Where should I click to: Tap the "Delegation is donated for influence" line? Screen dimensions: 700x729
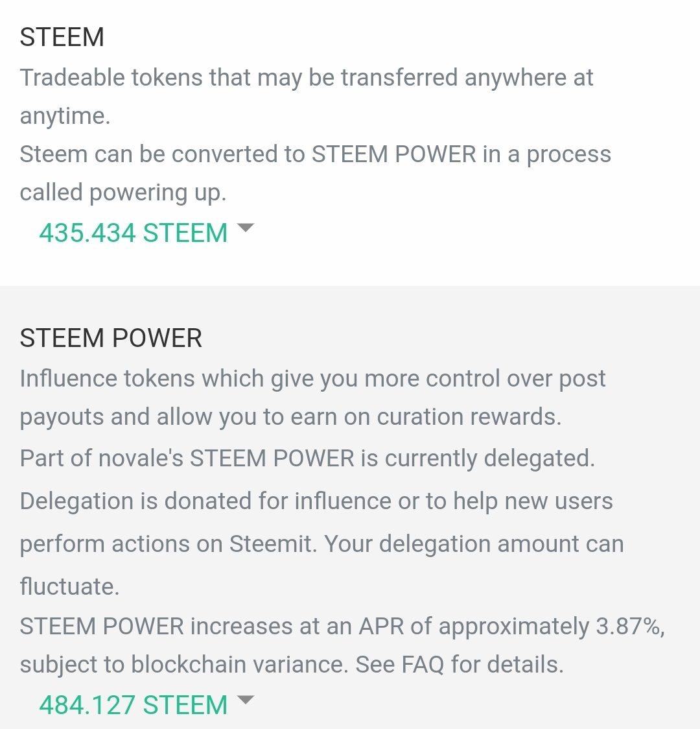pos(316,501)
